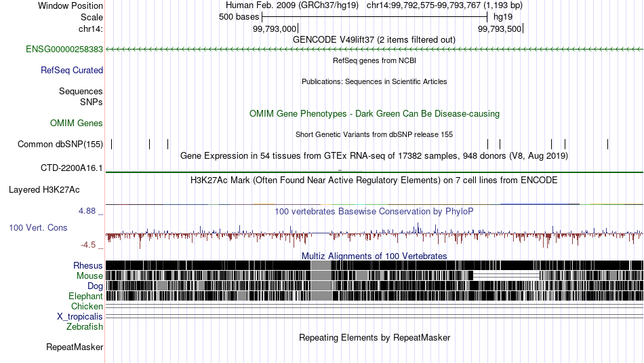The height and width of the screenshot is (363, 644).
Task: Click the SNPs track label
Action: 92,102
